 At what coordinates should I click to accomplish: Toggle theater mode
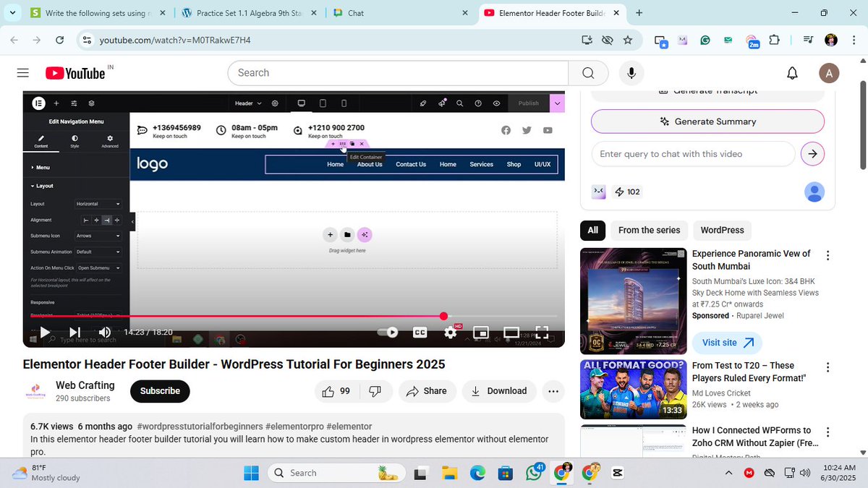[x=511, y=333]
